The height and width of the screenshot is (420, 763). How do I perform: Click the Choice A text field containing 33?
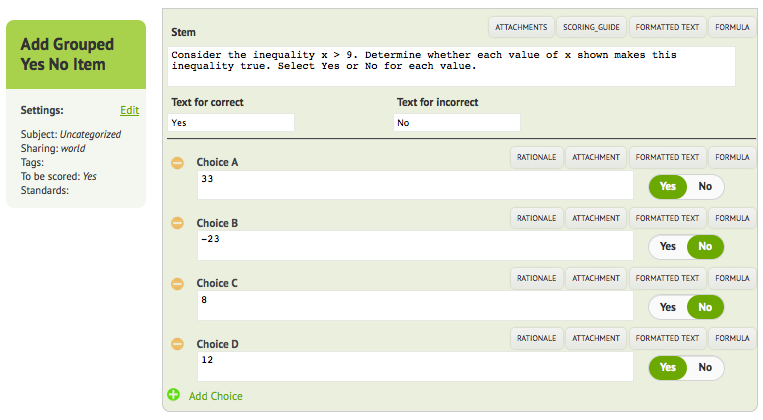click(415, 185)
